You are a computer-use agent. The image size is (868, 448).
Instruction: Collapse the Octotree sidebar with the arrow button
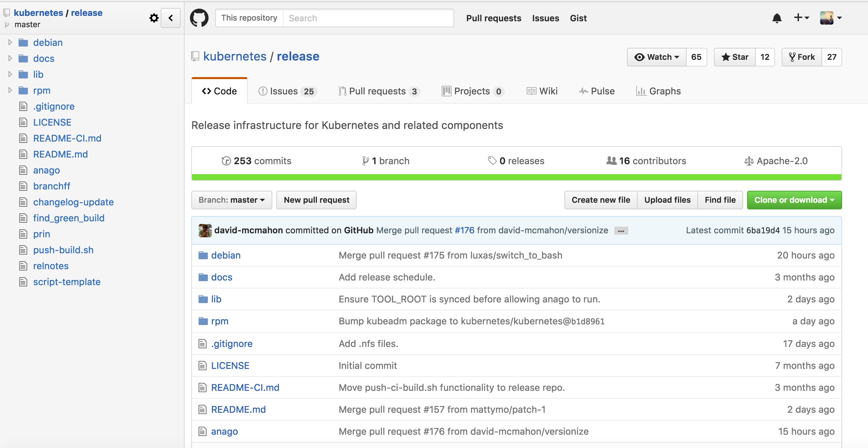click(x=171, y=18)
